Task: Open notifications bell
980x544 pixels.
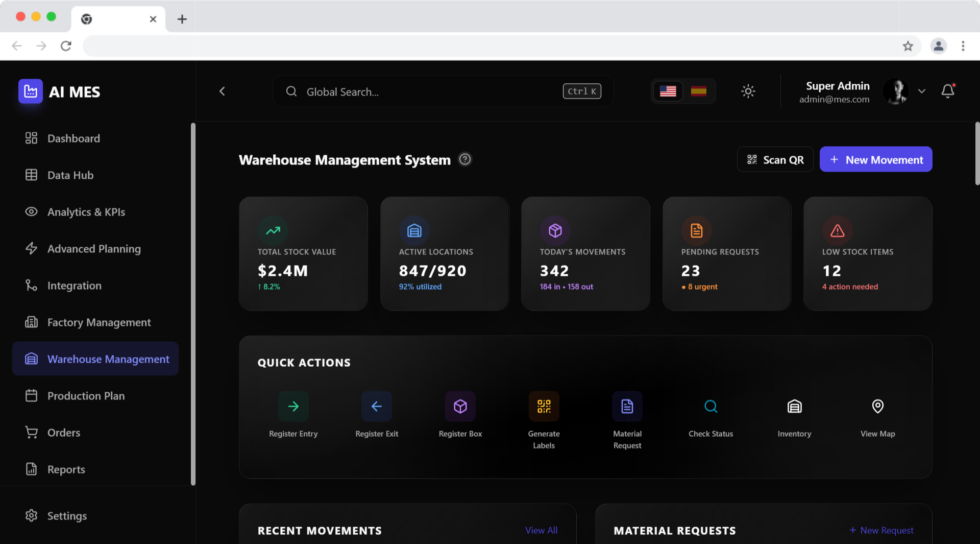Action: [948, 91]
